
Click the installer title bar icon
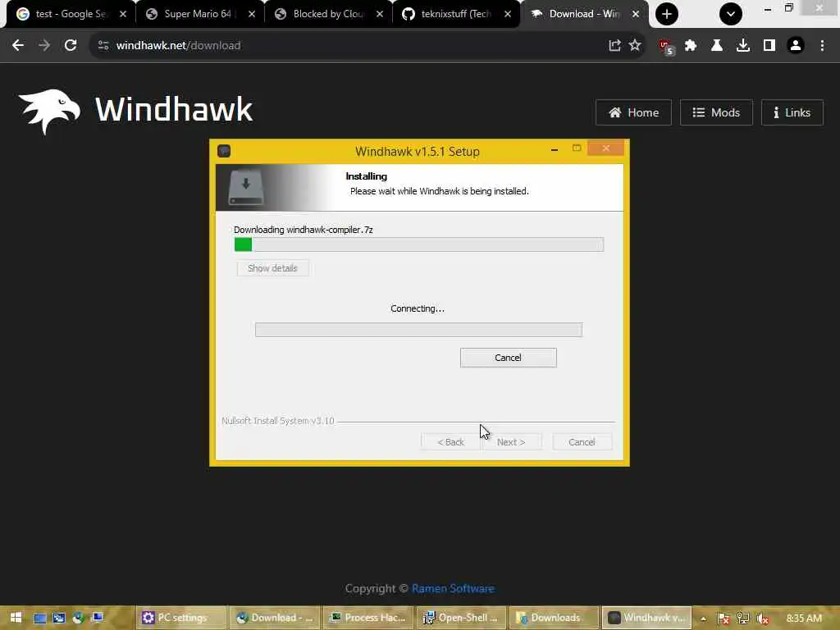click(224, 151)
